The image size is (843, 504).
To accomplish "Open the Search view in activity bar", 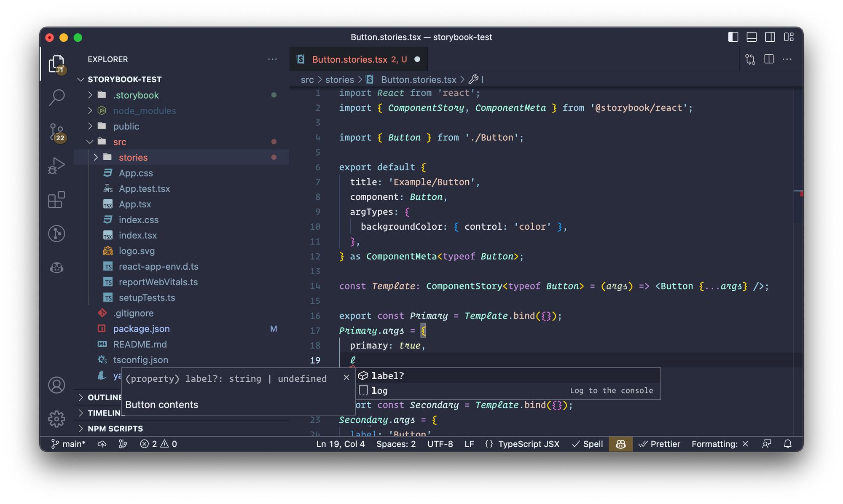I will [56, 97].
